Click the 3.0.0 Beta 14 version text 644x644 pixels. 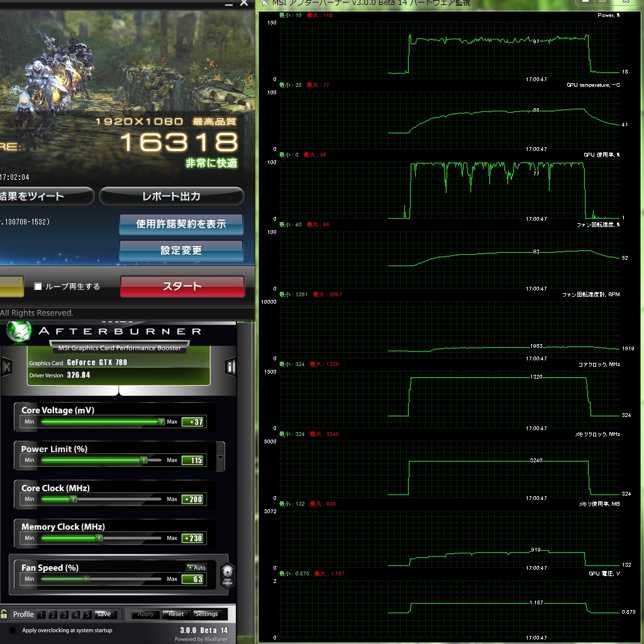204,630
